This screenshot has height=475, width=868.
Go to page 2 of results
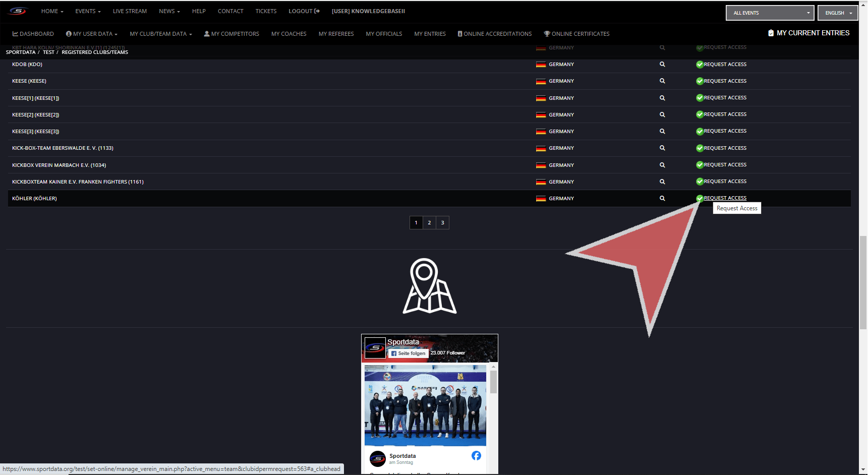pos(429,223)
